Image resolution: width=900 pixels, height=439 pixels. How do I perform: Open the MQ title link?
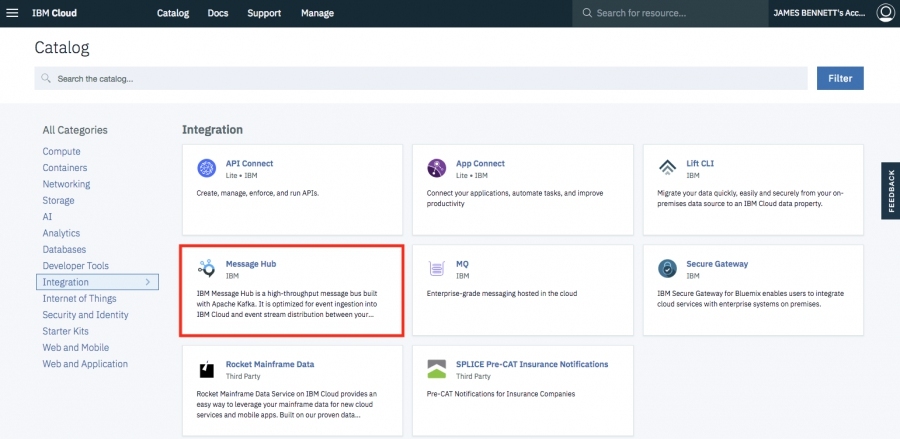coord(463,264)
